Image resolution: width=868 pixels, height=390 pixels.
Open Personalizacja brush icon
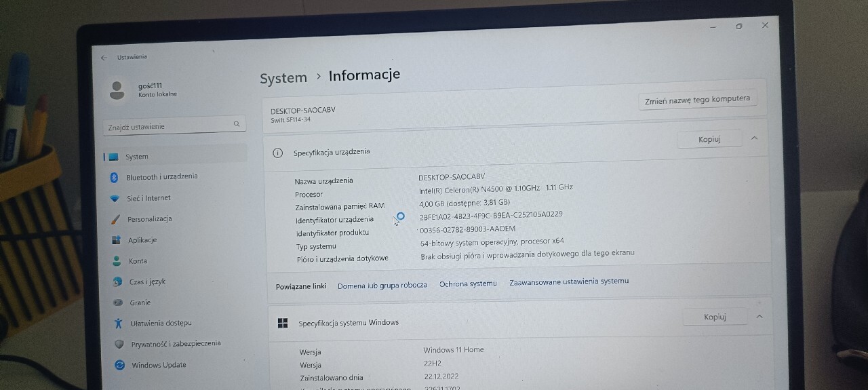click(115, 219)
